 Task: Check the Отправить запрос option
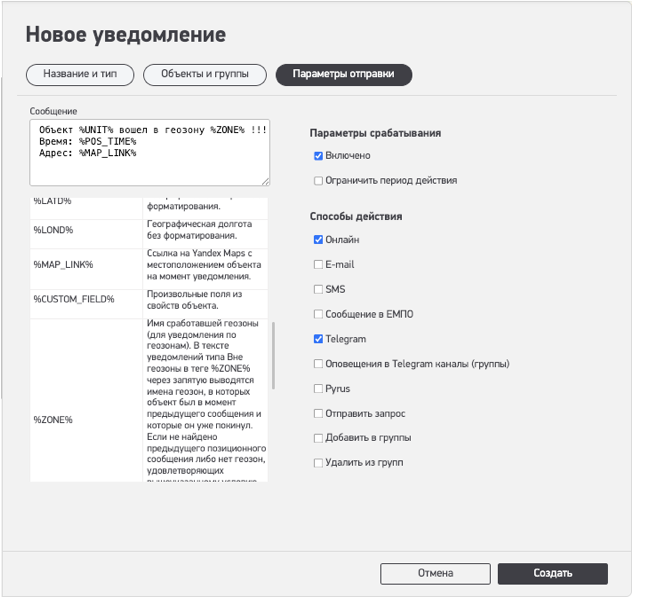tap(318, 413)
